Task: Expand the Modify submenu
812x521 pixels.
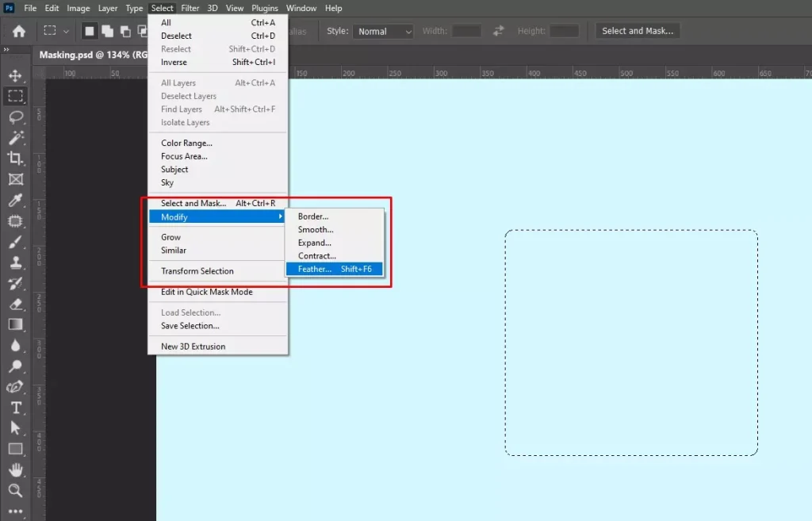Action: (174, 216)
